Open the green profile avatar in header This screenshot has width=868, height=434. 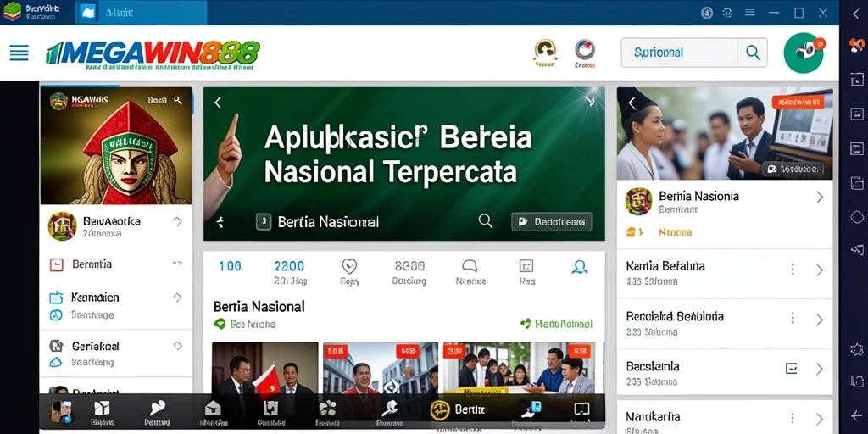click(804, 53)
